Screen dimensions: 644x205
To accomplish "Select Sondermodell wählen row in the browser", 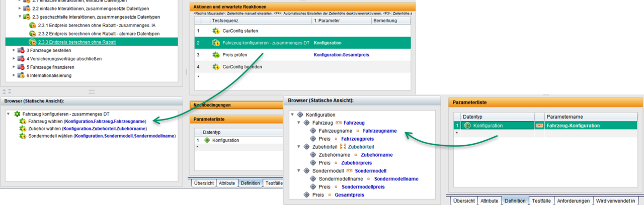I will [x=98, y=136].
